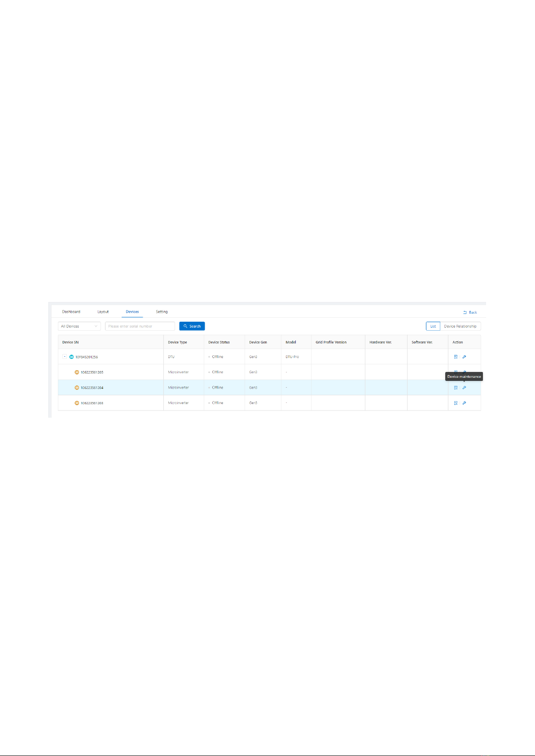Click the microinverter icon beside 106223561205

77,372
